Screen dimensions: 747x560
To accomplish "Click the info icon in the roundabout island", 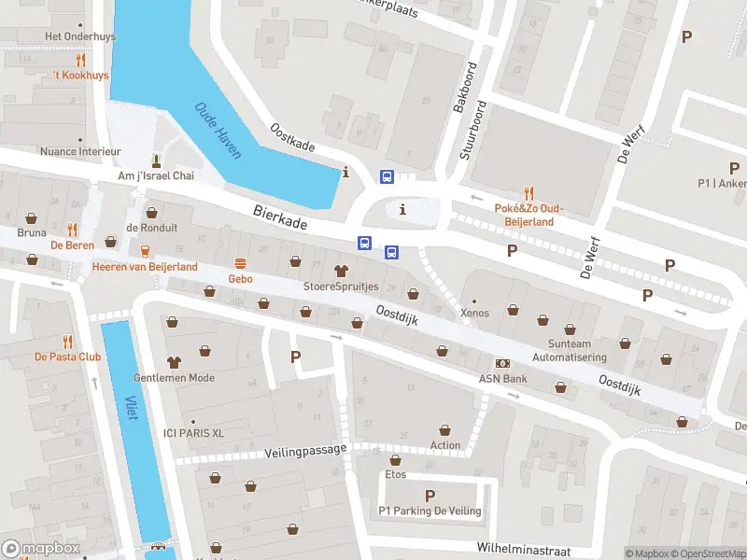I will point(403,209).
